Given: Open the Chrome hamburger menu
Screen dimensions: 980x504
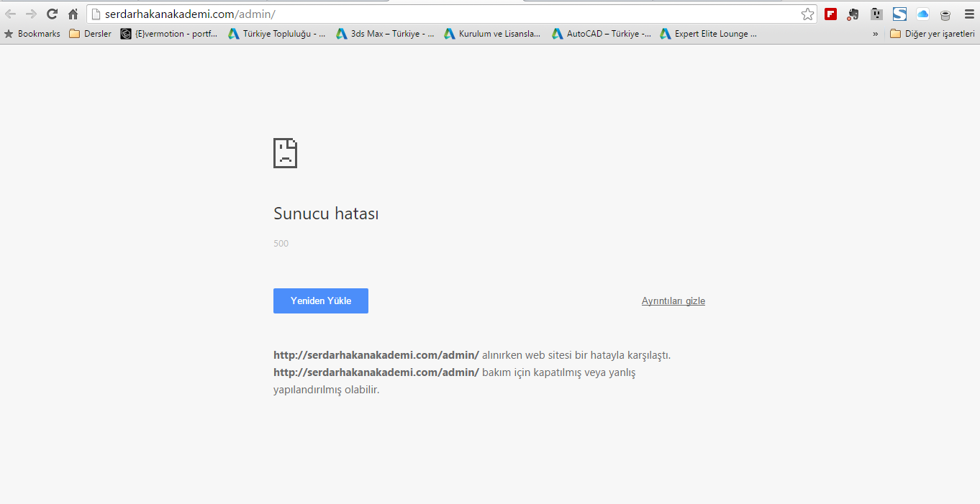Looking at the screenshot, I should click(968, 14).
